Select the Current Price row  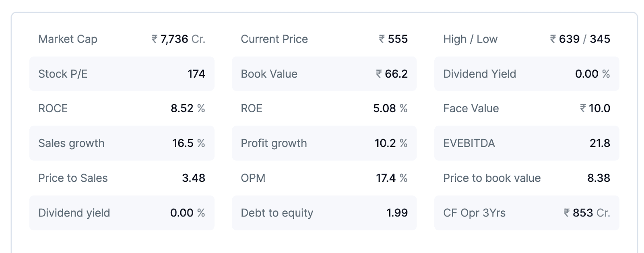tap(324, 39)
